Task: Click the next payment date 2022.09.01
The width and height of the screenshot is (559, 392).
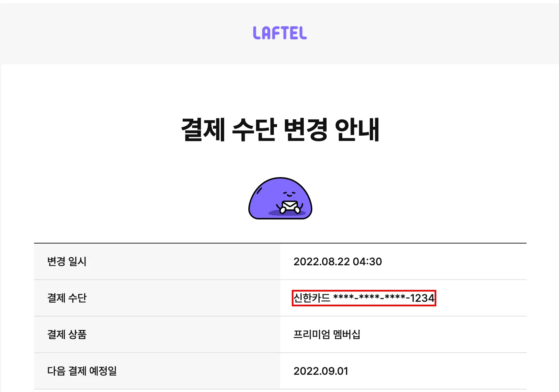Action: pos(321,371)
